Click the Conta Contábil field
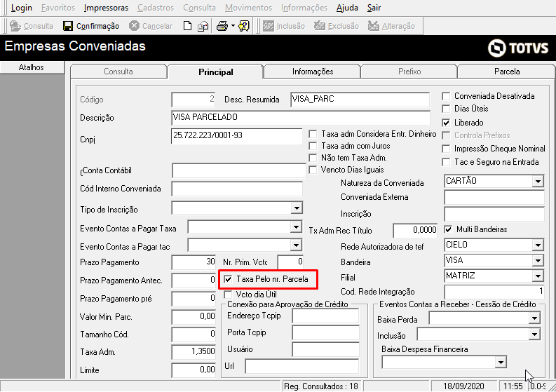Viewport: 556px width, 392px height. [239, 170]
